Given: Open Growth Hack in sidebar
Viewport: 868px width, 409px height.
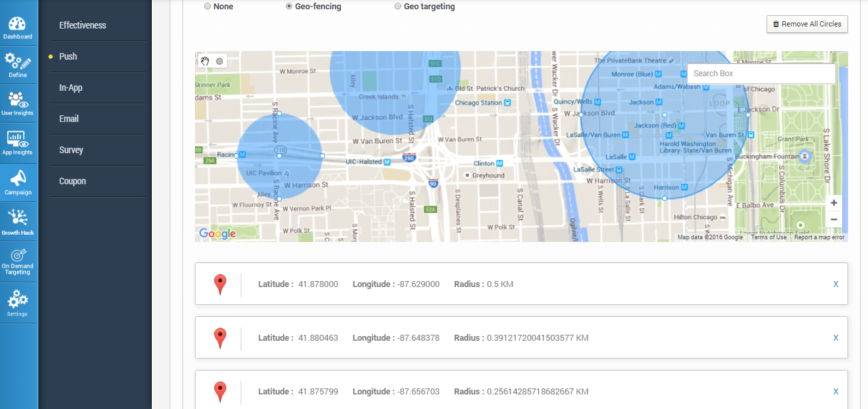Looking at the screenshot, I should 18,221.
